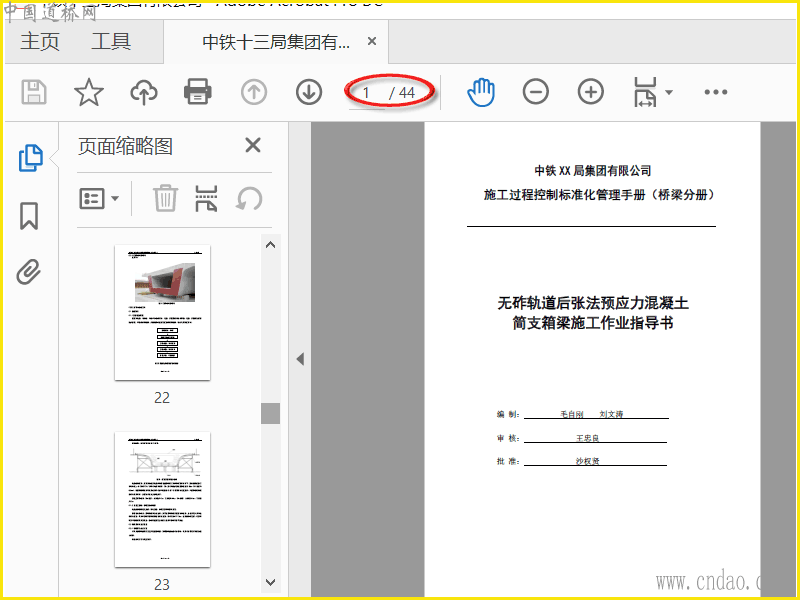The image size is (800, 600).
Task: Click the 简支箱梁施工作业指导书 title line
Action: [593, 323]
